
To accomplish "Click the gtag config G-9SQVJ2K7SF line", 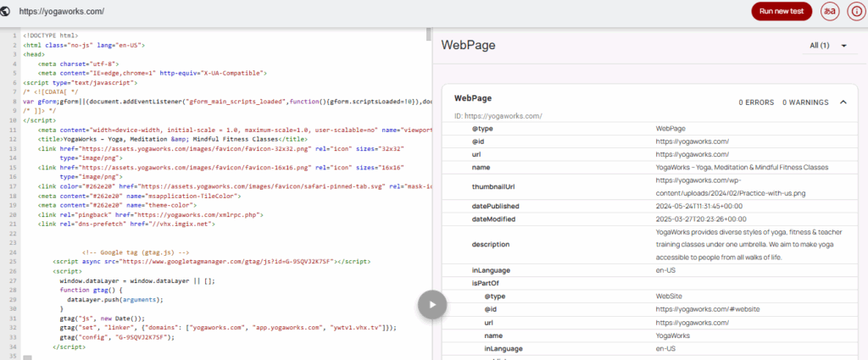I will [x=117, y=336].
